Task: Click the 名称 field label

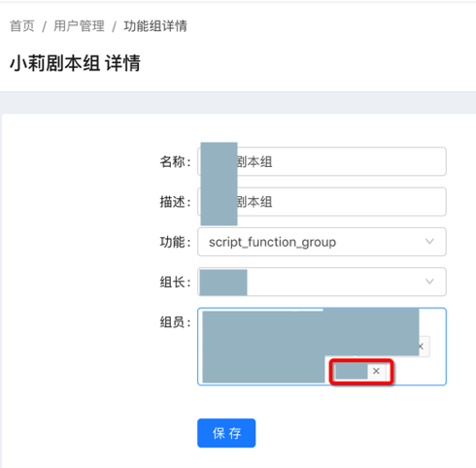Action: point(175,161)
